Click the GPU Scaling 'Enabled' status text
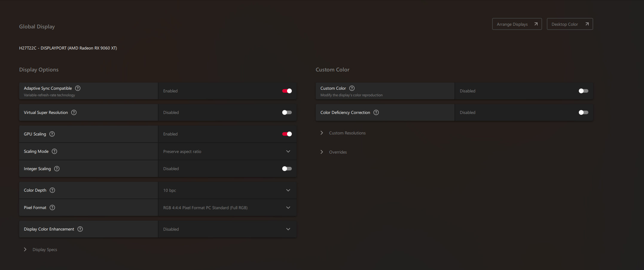 coord(170,134)
